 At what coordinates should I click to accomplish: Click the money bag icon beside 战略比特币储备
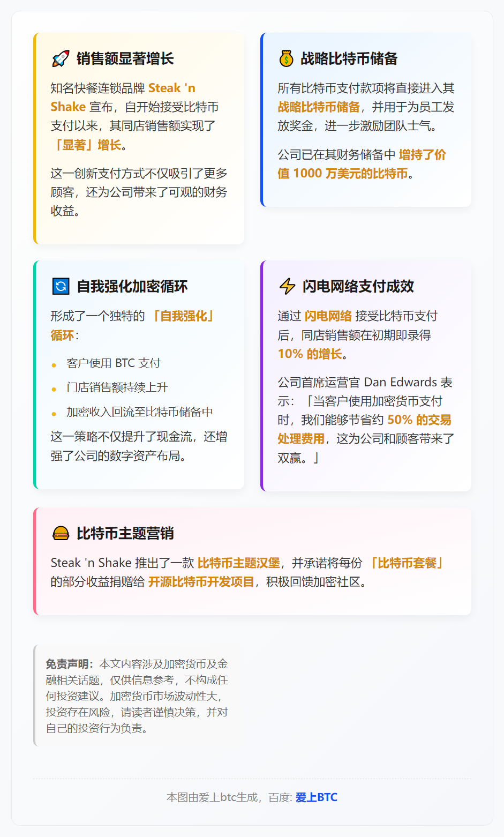287,58
